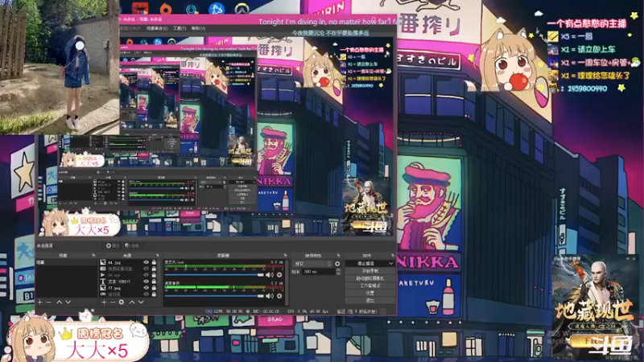Viewport: 644px width, 362px height.
Task: Select the 场景 entry in scenes list
Action: [x=66, y=262]
